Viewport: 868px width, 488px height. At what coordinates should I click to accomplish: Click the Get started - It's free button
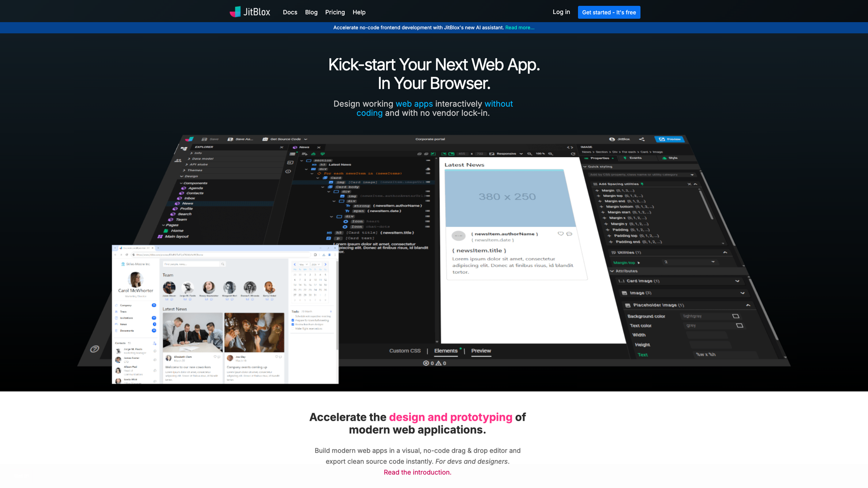tap(609, 12)
